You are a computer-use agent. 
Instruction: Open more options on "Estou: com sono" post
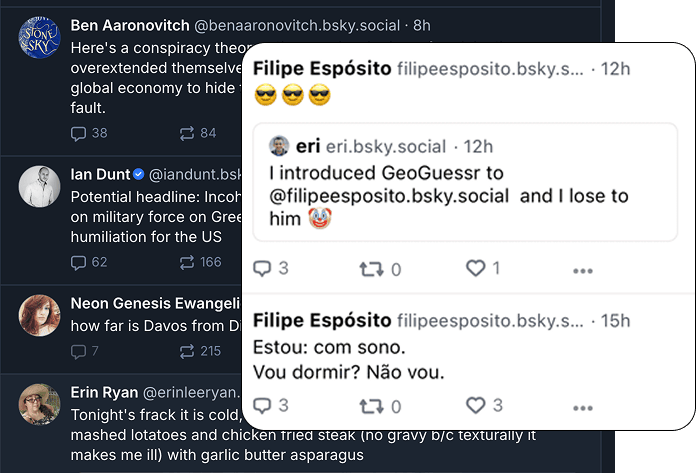pyautogui.click(x=583, y=407)
